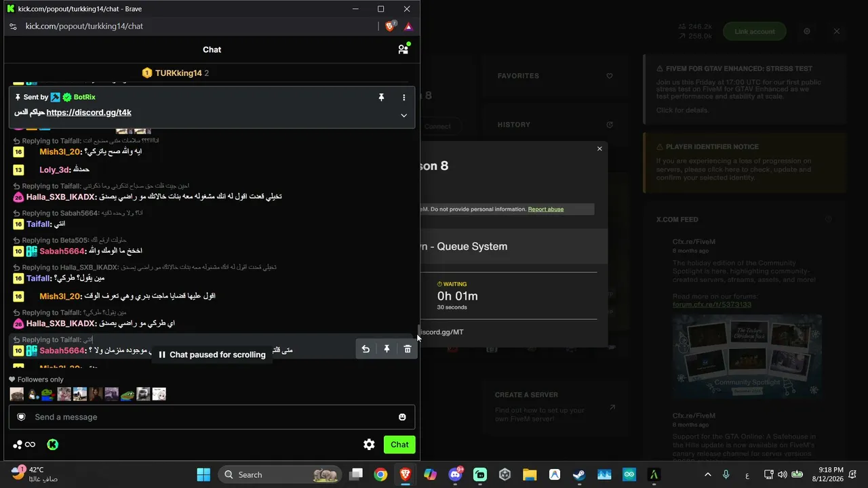Open Brave Shields icon in address bar

(390, 26)
